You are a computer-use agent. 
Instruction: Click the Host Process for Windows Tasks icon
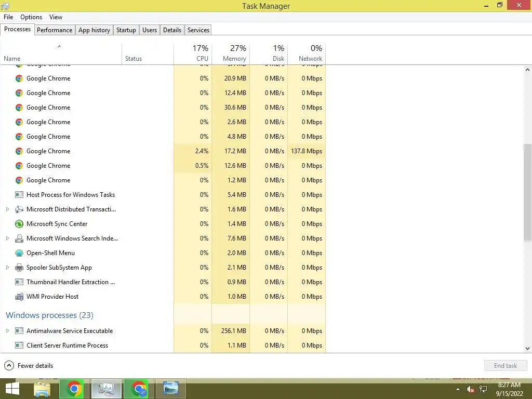(19, 195)
